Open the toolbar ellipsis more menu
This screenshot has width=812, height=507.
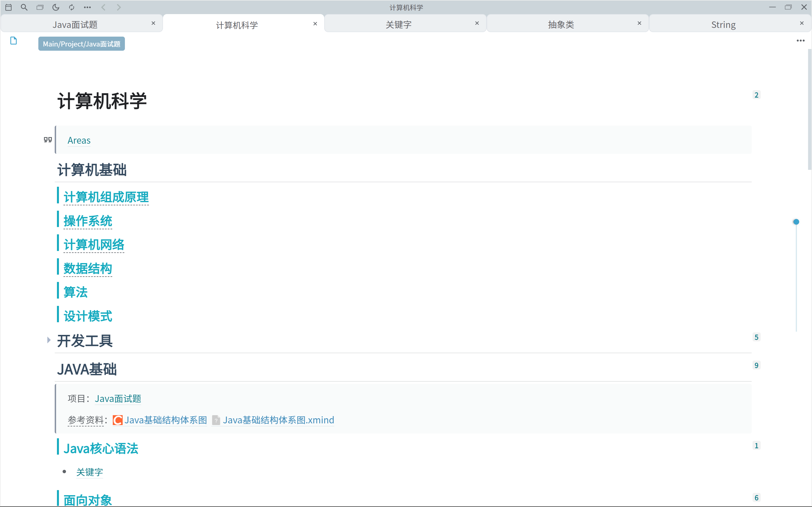point(88,7)
